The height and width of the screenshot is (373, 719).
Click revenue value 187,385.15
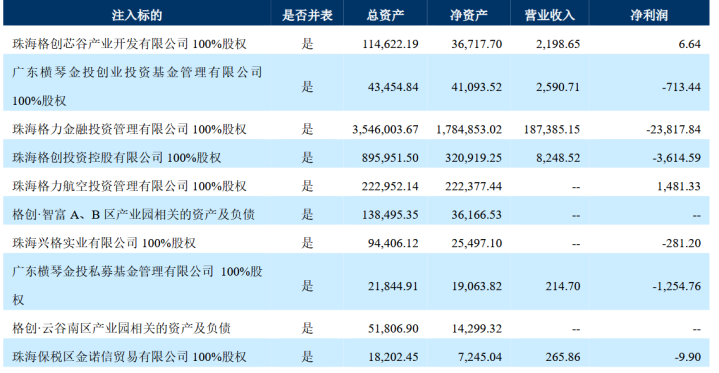(x=552, y=129)
